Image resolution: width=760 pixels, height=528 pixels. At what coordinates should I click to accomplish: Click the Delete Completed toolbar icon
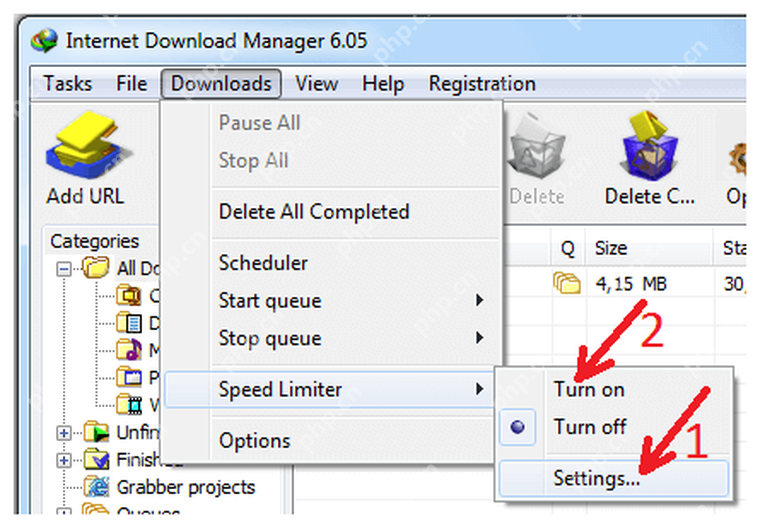[649, 145]
